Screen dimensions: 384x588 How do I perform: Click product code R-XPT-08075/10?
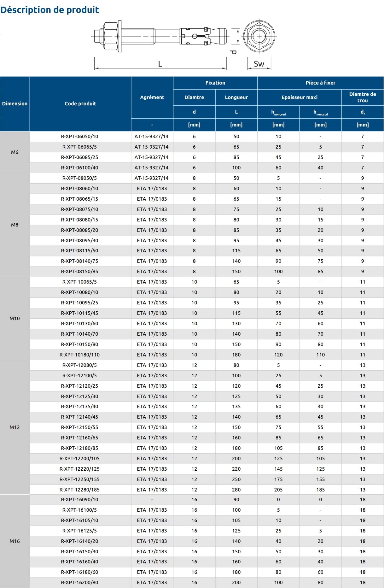coord(80,209)
